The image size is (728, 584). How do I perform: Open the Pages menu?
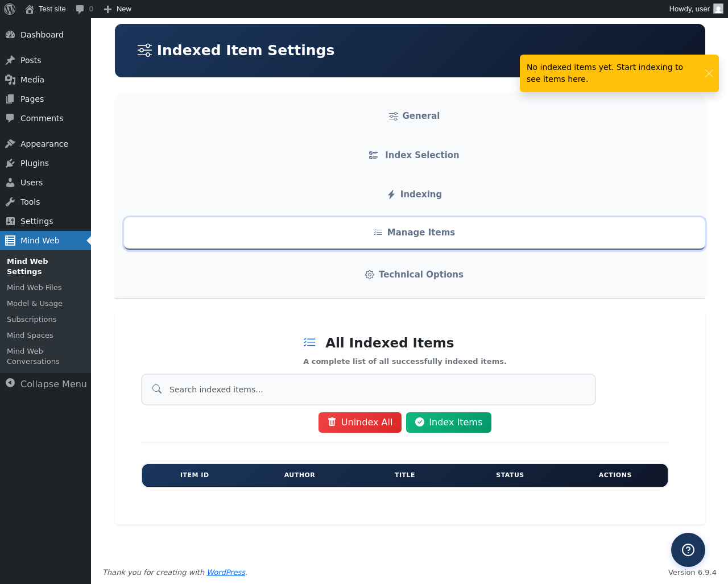[x=45, y=99]
